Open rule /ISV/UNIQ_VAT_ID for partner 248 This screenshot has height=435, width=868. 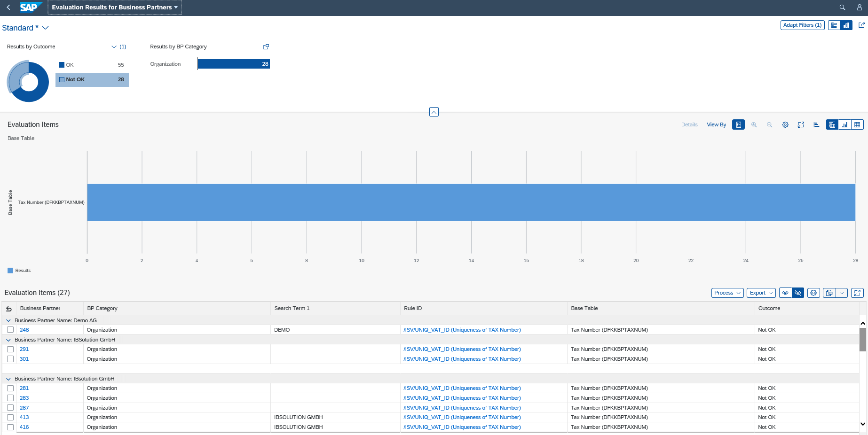click(x=462, y=329)
